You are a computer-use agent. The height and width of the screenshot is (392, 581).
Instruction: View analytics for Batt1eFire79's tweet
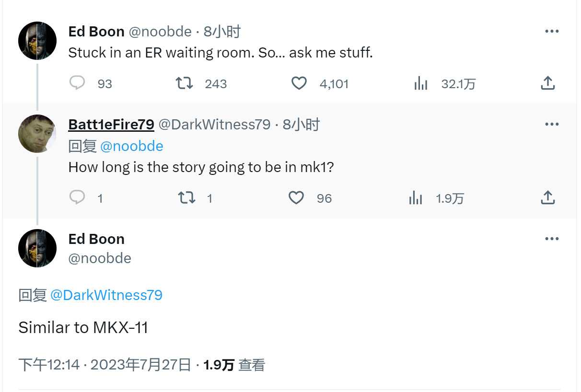click(416, 198)
